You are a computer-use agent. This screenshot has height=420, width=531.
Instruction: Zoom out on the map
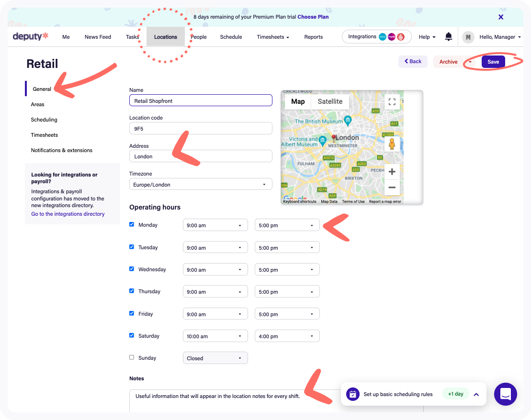[x=392, y=188]
